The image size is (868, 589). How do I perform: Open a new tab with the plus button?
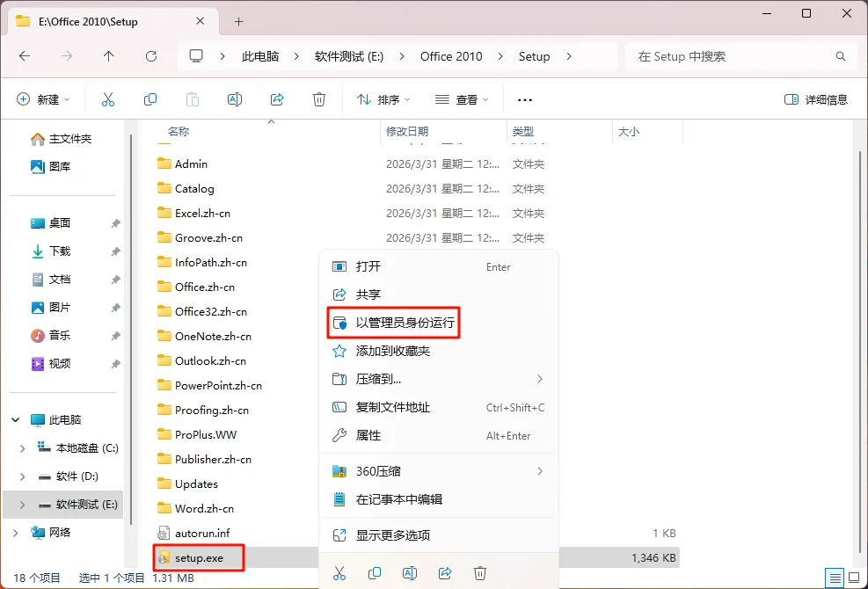pyautogui.click(x=238, y=22)
